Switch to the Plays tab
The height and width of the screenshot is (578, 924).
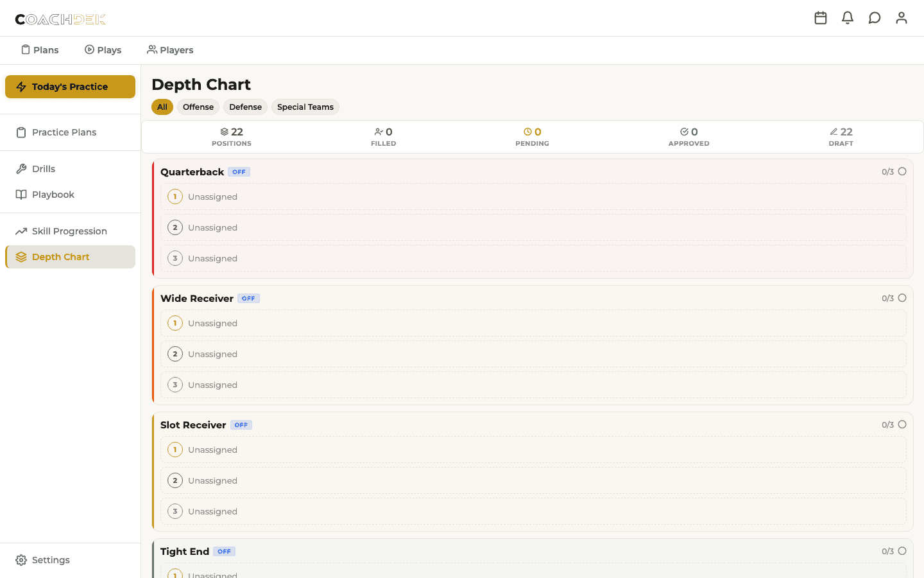103,49
